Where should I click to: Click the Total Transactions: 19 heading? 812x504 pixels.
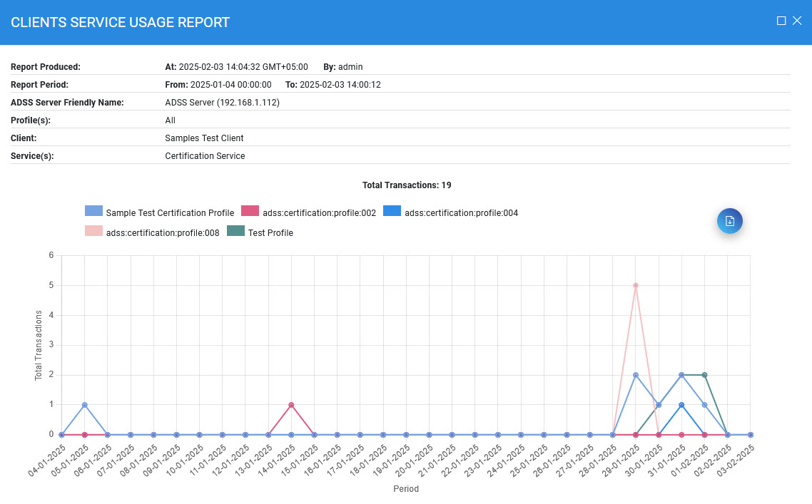(407, 185)
